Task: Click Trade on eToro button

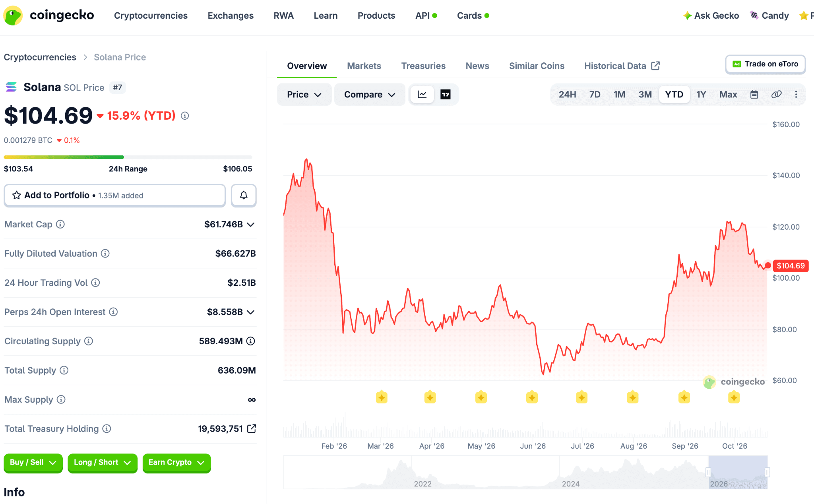Action: (x=765, y=64)
